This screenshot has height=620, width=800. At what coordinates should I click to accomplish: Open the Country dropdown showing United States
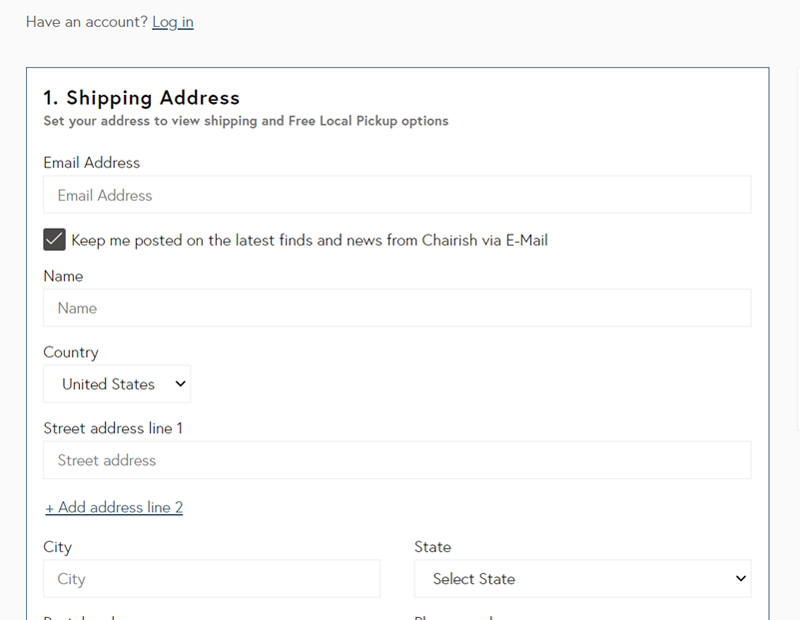point(117,384)
